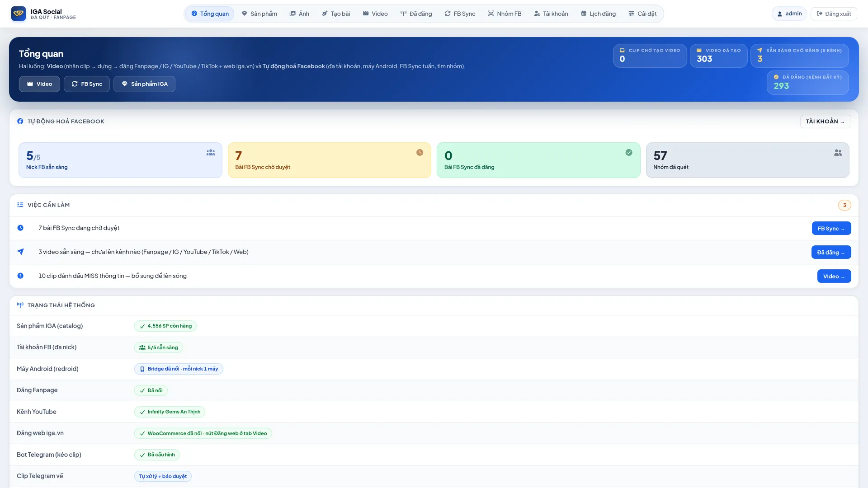Click the Đăng xuất logout button
The width and height of the screenshot is (868, 488).
(x=834, y=14)
